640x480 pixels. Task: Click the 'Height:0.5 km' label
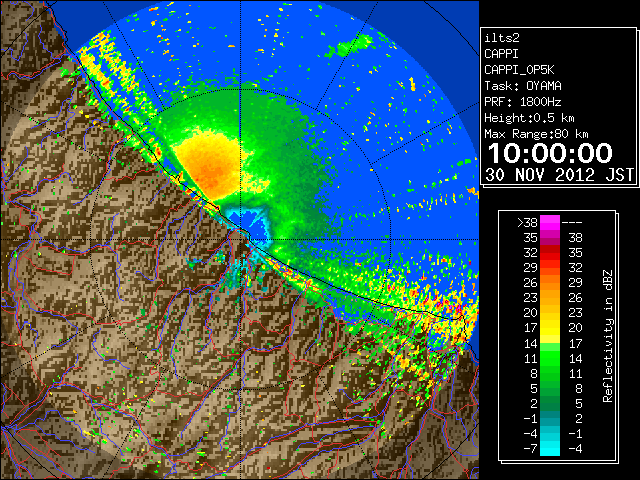tap(529, 118)
